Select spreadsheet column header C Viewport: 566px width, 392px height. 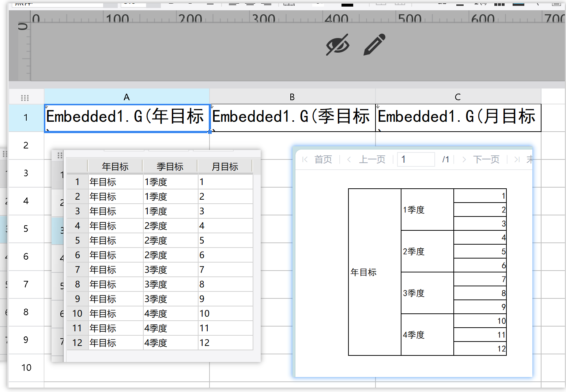458,97
